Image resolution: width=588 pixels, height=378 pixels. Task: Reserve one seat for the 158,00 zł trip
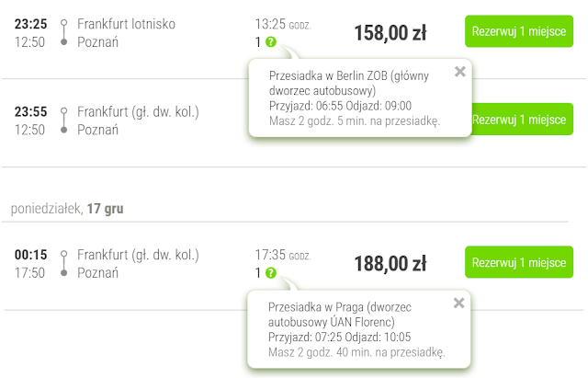(x=518, y=31)
